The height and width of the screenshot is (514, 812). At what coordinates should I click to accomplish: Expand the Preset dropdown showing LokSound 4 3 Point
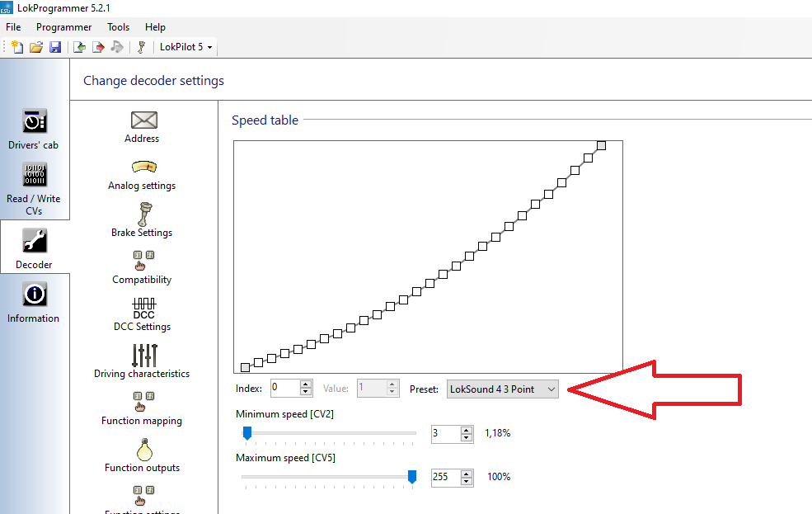click(502, 389)
